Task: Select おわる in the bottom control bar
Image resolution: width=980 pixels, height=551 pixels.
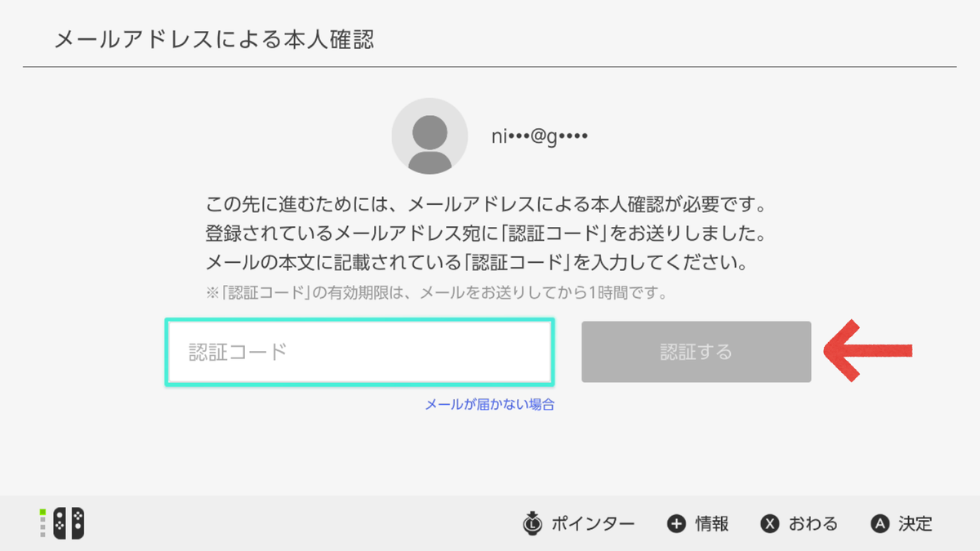Action: (815, 524)
